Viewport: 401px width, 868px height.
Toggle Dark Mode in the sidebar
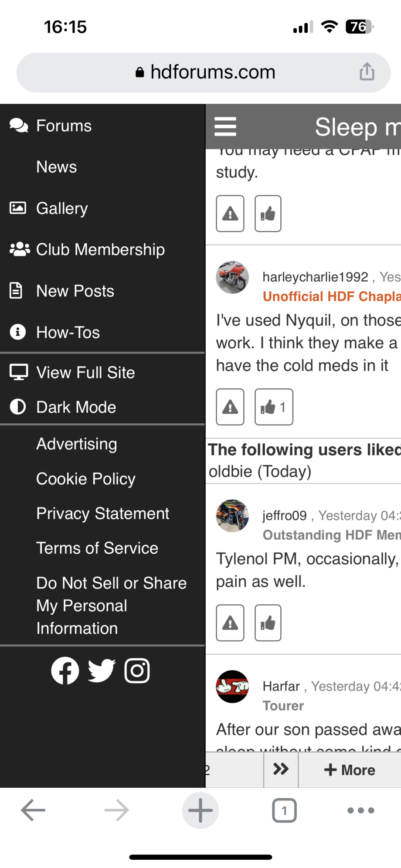pos(76,407)
